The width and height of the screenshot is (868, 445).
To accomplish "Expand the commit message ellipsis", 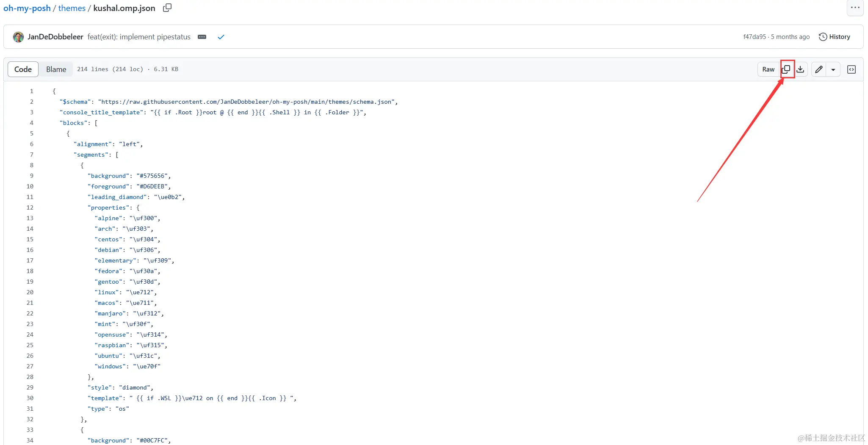I will 202,37.
